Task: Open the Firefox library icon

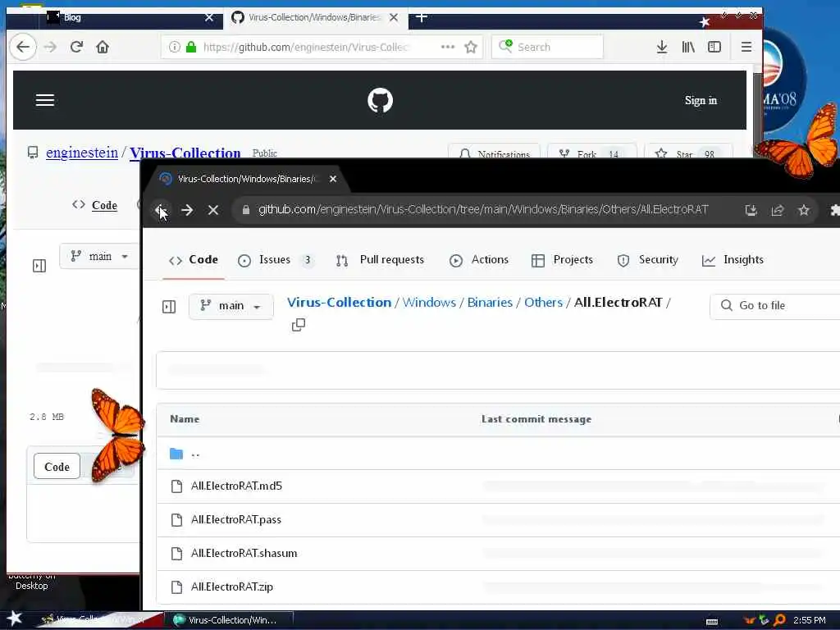Action: click(688, 47)
